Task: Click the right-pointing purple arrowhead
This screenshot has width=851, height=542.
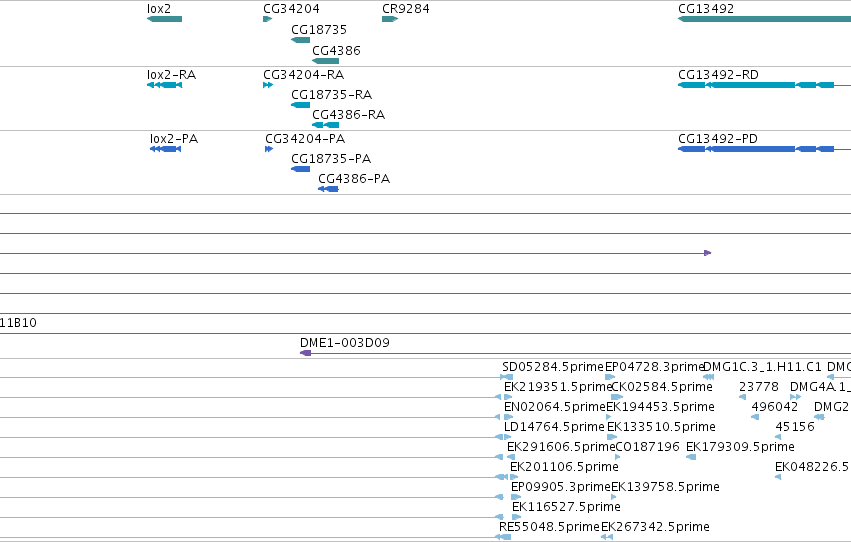Action: [x=708, y=253]
